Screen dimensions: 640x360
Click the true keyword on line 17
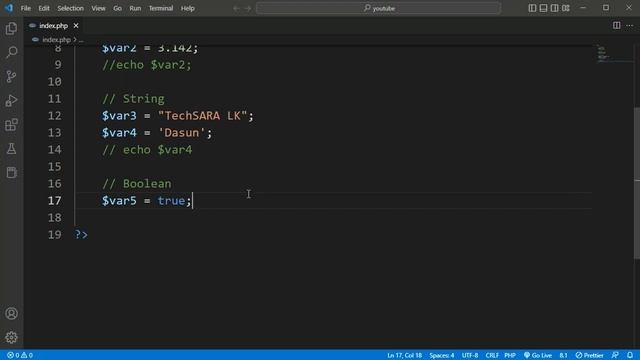click(x=171, y=200)
